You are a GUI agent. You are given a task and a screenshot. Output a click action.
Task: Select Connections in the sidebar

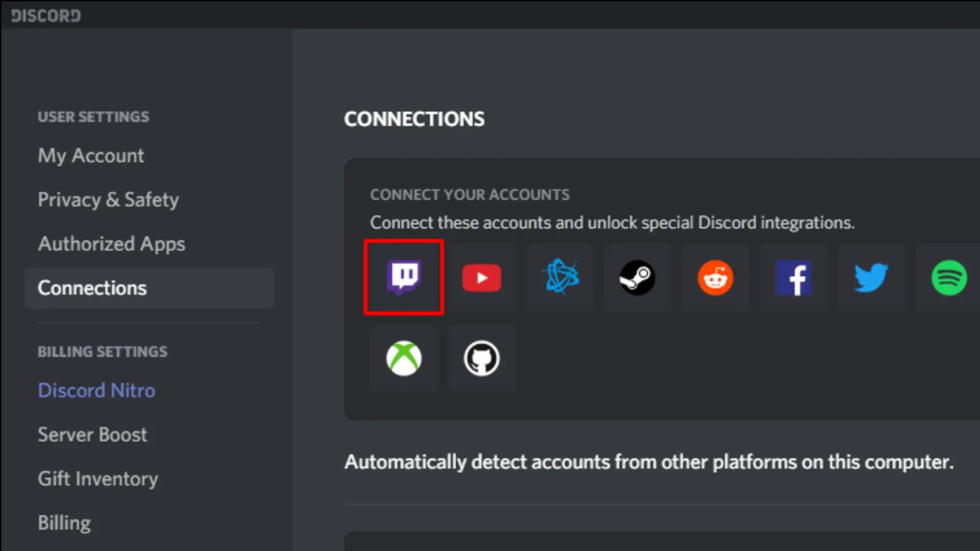(92, 288)
